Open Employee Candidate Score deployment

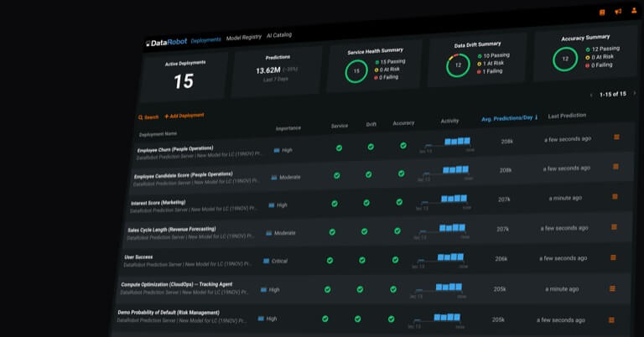coord(183,175)
